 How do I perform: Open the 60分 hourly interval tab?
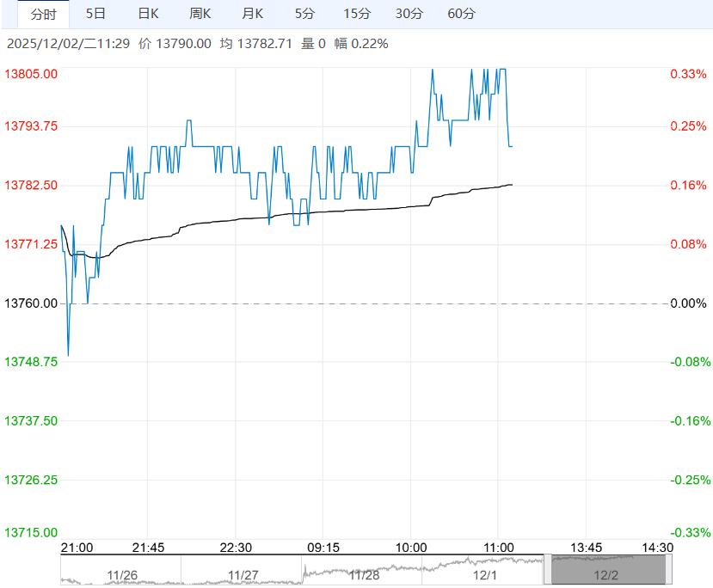tap(462, 14)
